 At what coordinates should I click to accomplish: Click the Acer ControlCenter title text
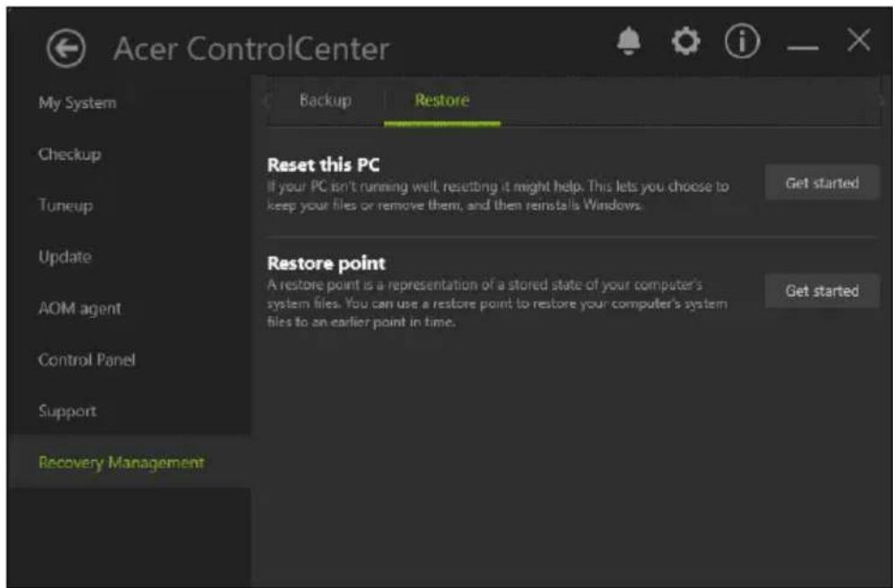coord(251,49)
